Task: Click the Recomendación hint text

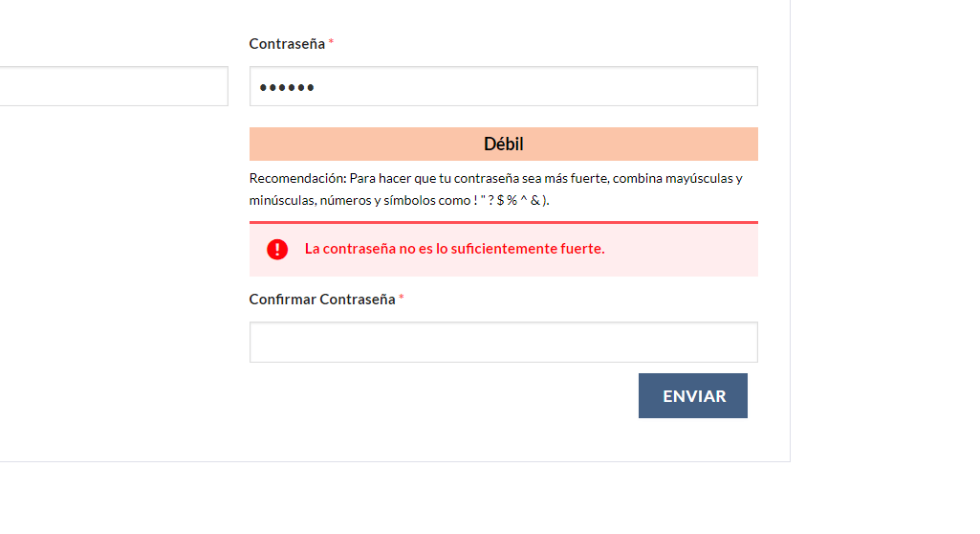Action: pyautogui.click(x=495, y=189)
